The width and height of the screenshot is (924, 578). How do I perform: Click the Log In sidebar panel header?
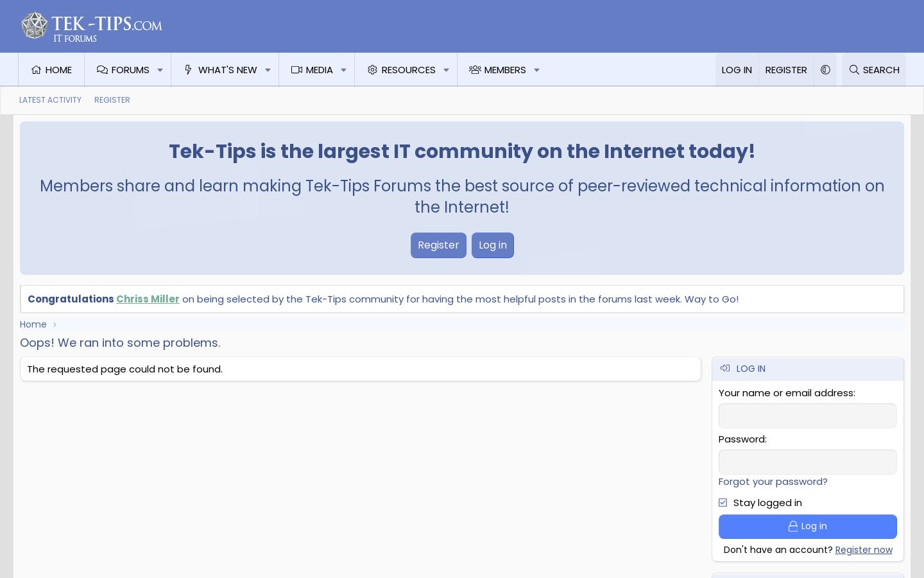[808, 369]
